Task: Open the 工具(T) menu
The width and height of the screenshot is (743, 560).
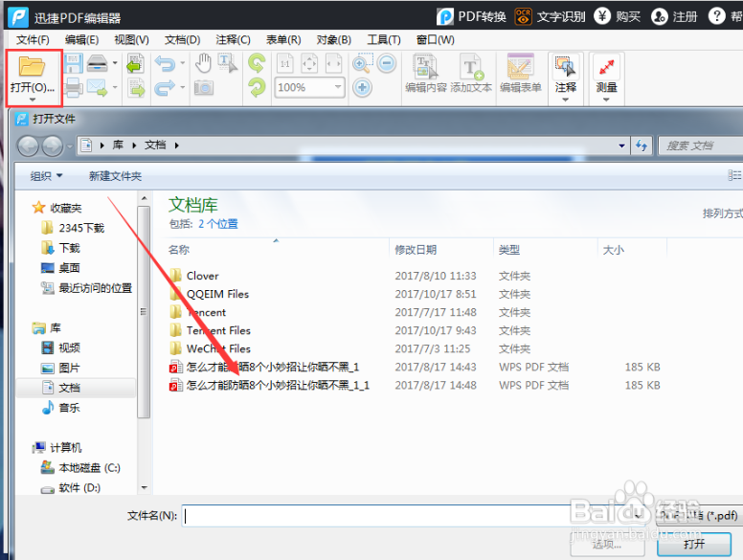Action: (384, 40)
